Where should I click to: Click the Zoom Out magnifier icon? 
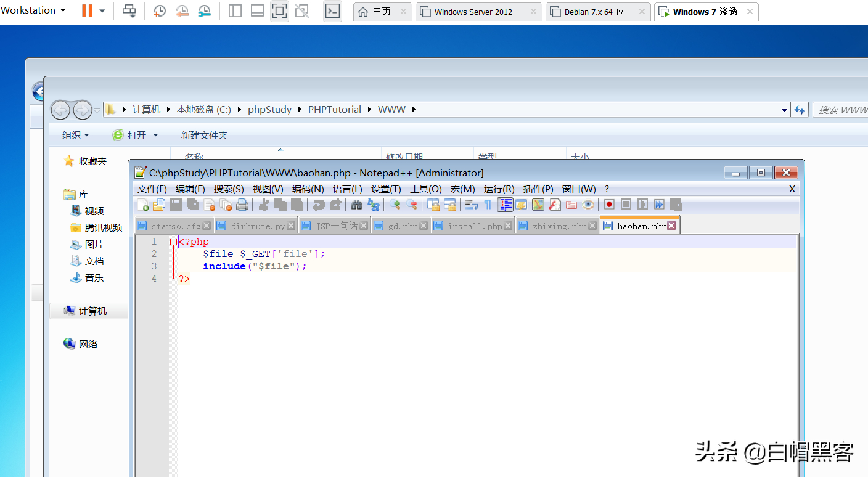(412, 205)
